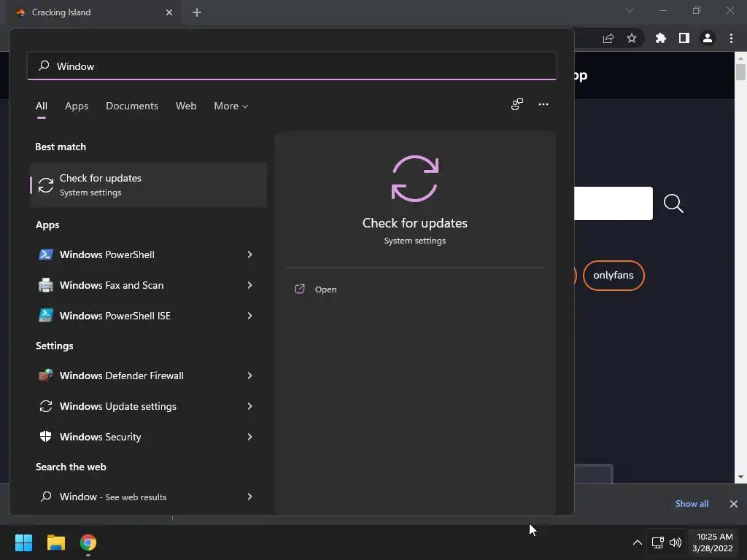The height and width of the screenshot is (560, 747).
Task: Click the large Check for updates icon
Action: pos(414,179)
